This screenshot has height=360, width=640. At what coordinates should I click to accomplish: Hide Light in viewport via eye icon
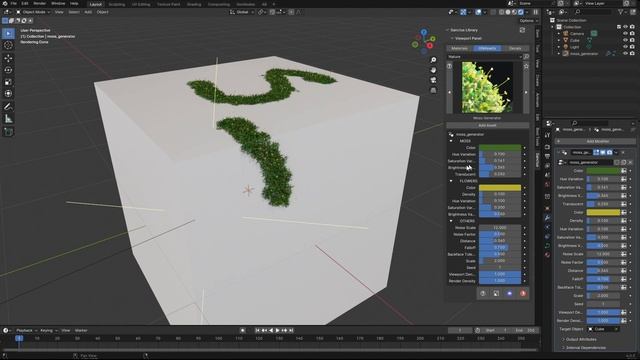625,47
